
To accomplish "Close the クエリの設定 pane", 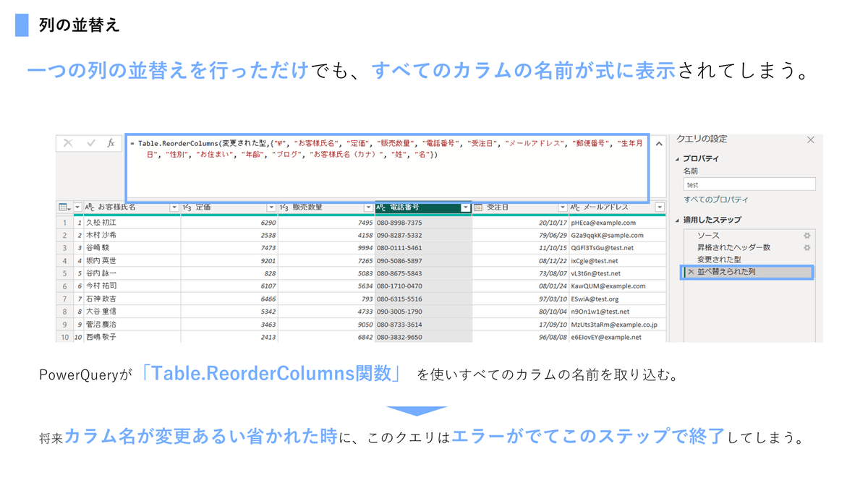I will pyautogui.click(x=810, y=140).
